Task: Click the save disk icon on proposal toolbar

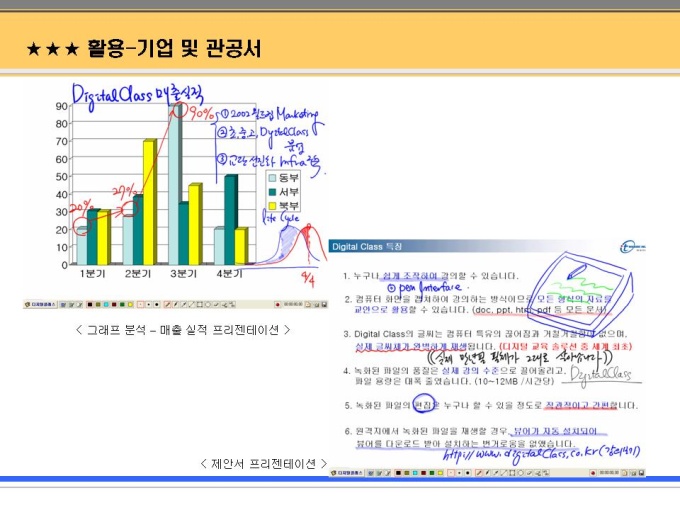Action: (641, 473)
